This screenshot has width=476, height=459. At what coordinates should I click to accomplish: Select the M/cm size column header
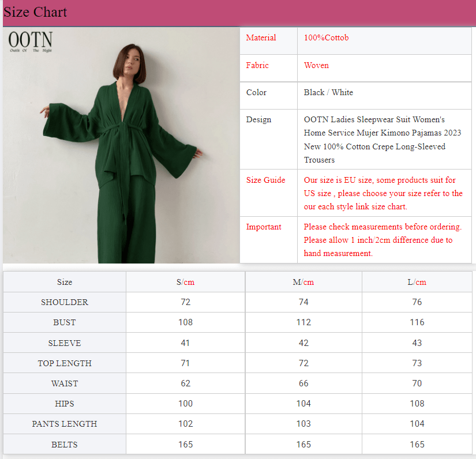[x=303, y=281]
